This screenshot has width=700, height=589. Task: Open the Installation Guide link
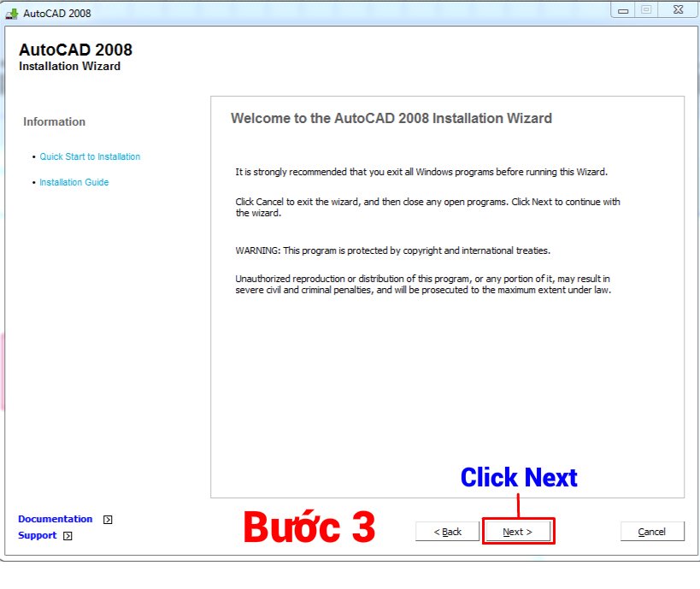(x=74, y=182)
